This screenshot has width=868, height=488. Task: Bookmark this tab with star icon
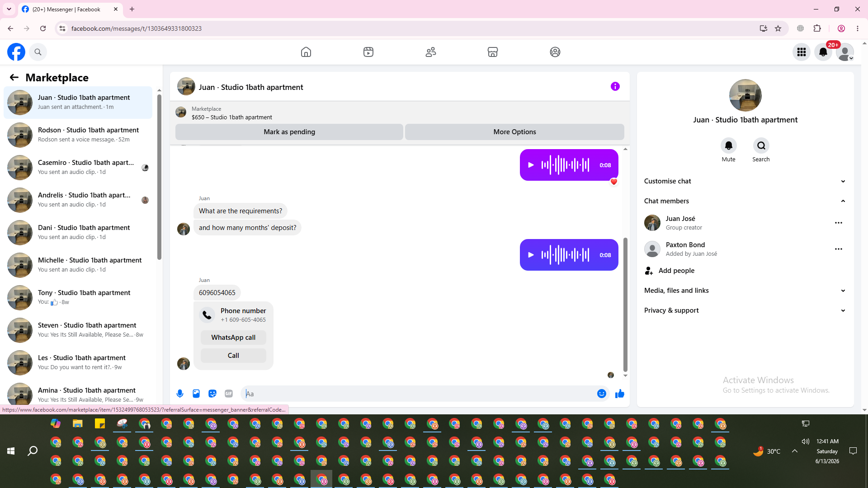778,28
